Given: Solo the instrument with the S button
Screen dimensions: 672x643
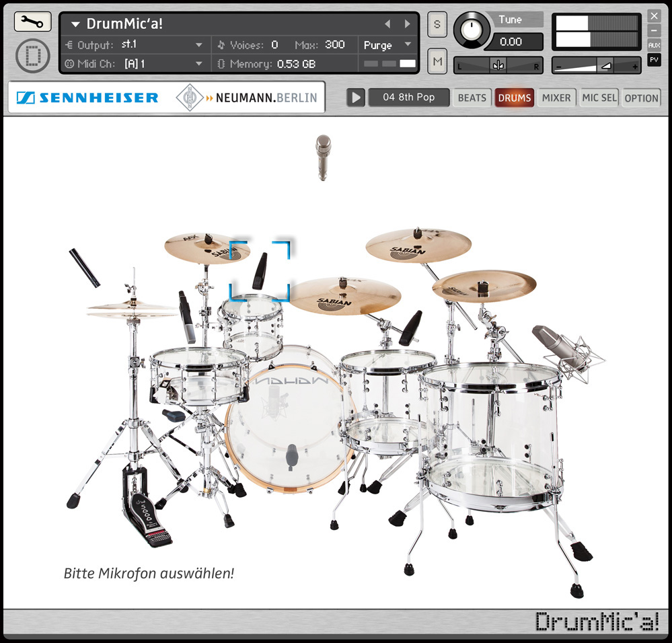Looking at the screenshot, I should coord(436,24).
